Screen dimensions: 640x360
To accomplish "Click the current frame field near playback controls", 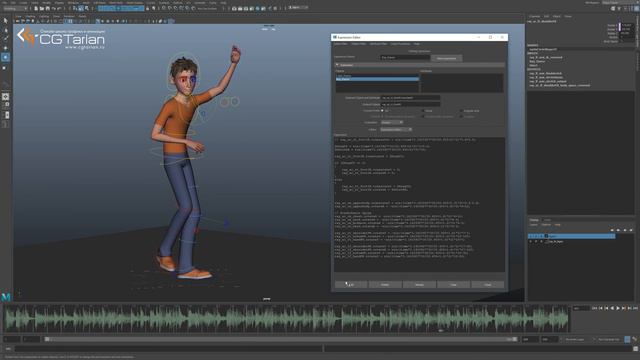I will [581, 308].
